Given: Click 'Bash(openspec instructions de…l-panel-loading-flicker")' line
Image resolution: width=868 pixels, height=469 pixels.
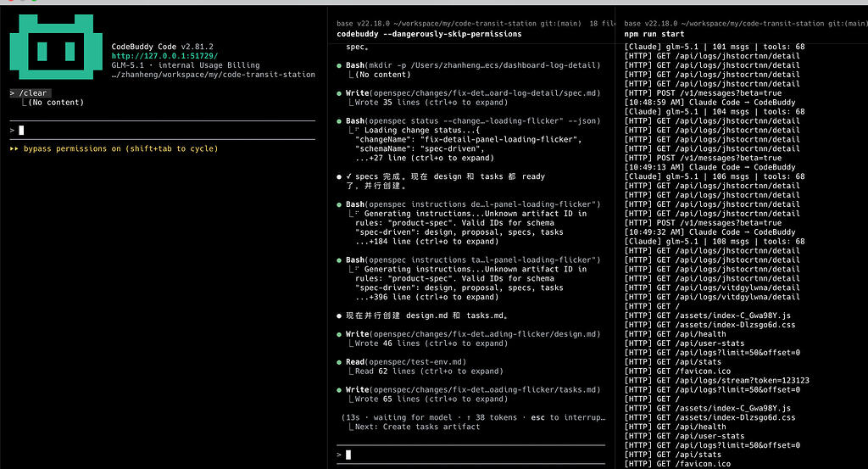Looking at the screenshot, I should coord(473,204).
